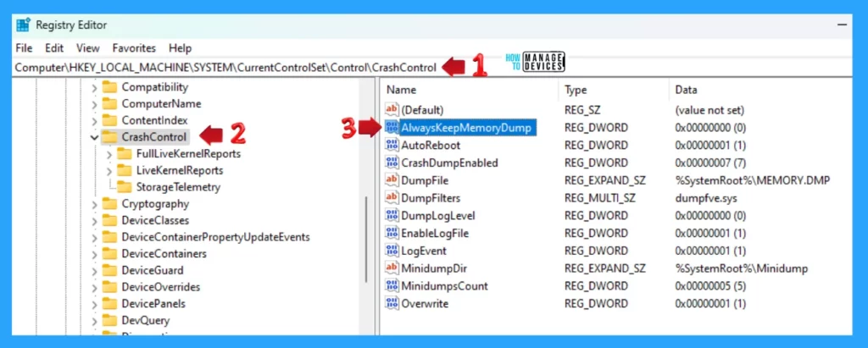Expand the FullLiveKernelReports subkey
This screenshot has width=868, height=348.
click(109, 154)
